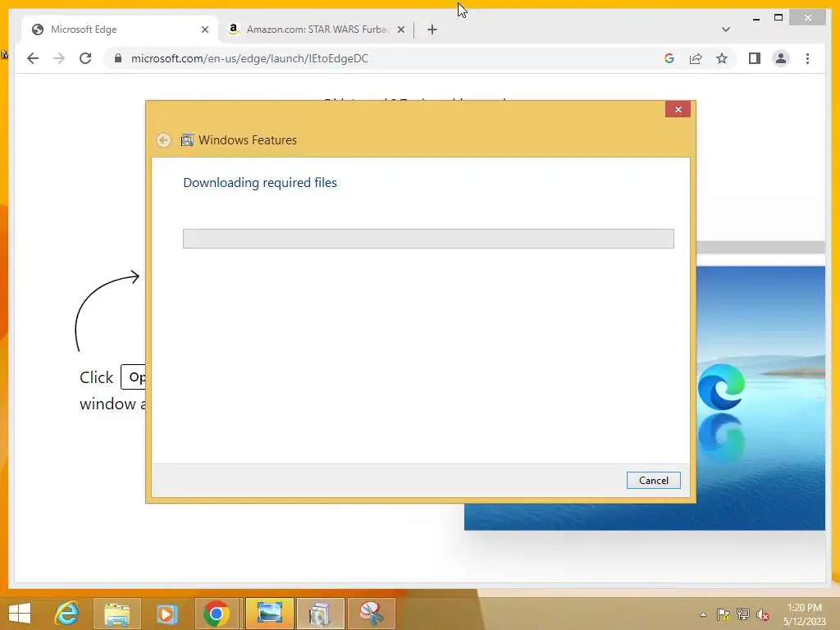Expand the tab search dropdown arrow
This screenshot has width=840, height=630.
[726, 30]
